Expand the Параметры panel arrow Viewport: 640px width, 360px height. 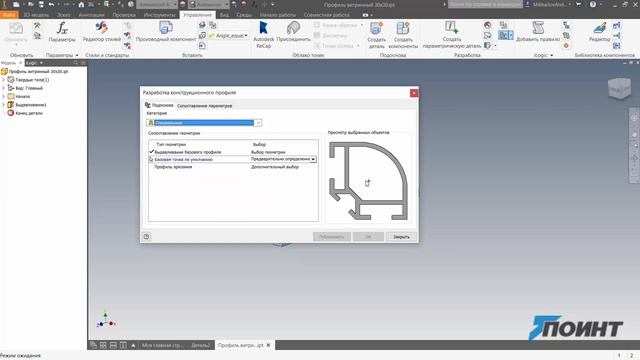pos(77,55)
